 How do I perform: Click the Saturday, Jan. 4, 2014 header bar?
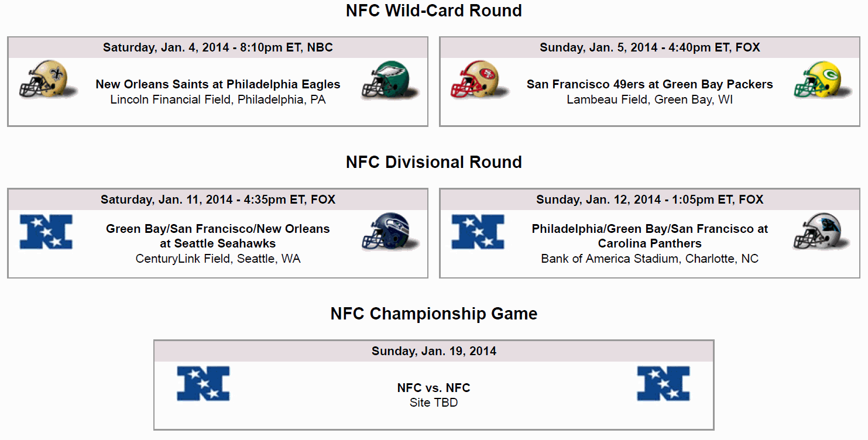pyautogui.click(x=218, y=48)
